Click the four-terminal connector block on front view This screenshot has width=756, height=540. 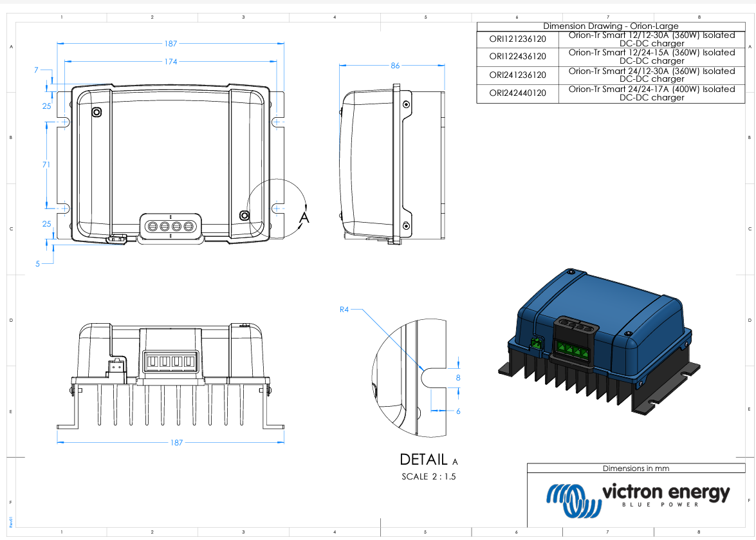[x=171, y=227]
